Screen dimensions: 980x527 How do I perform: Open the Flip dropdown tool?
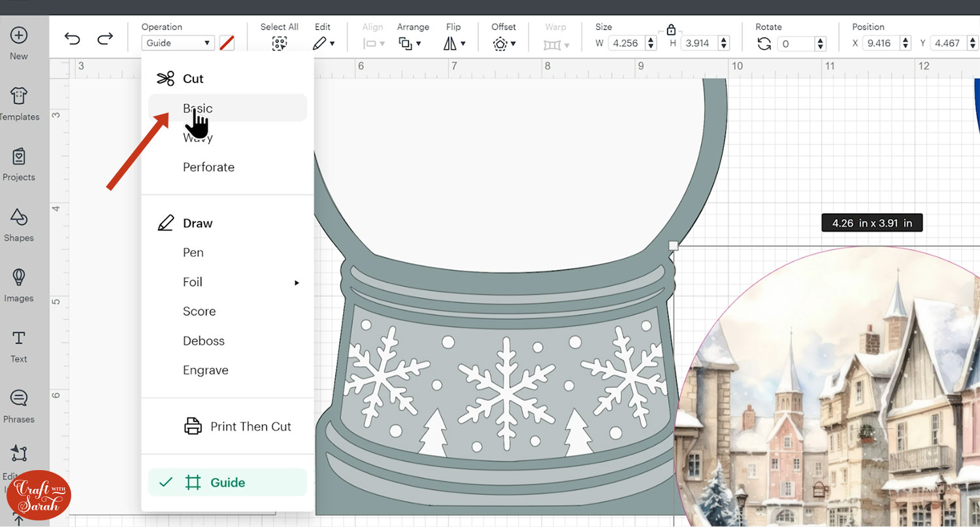[454, 44]
